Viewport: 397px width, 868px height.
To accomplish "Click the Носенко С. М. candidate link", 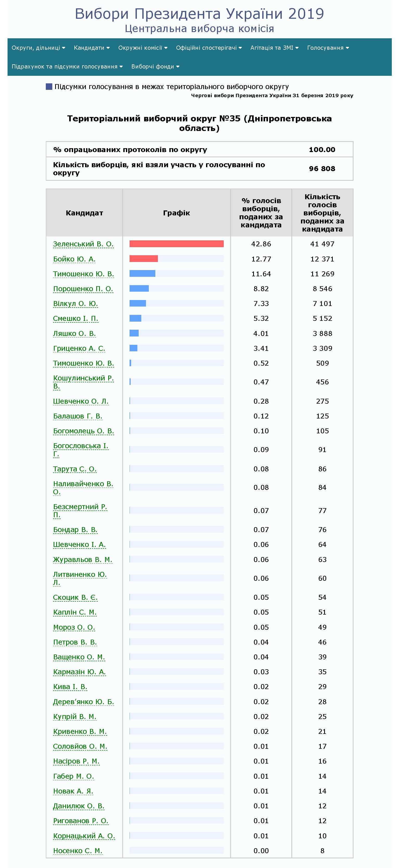I will point(78,851).
